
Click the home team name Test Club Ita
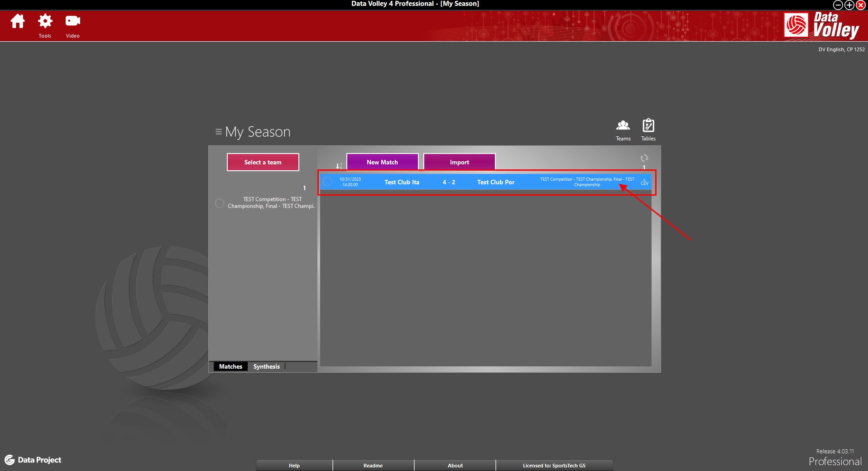[402, 182]
